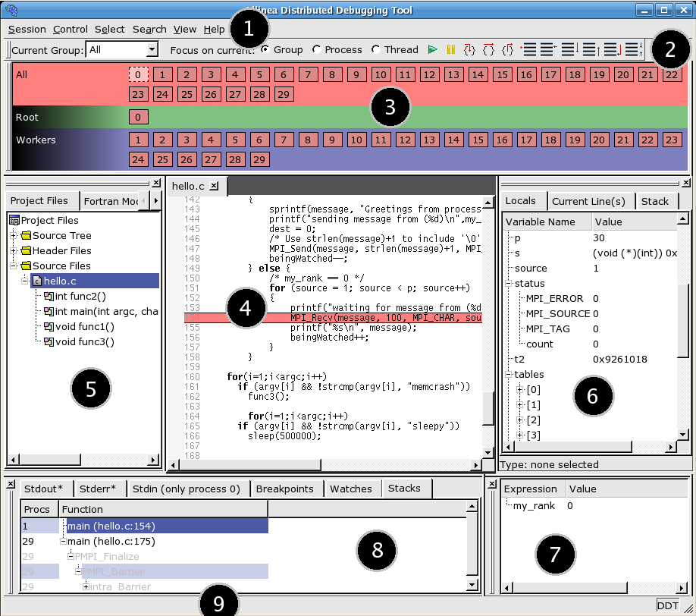The height and width of the screenshot is (616, 696).
Task: Select process 15 in the All group
Action: 501,74
